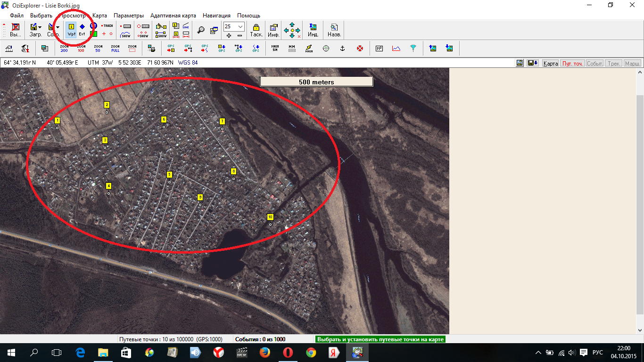The image size is (644, 362).
Task: Select the Evt event placement tool
Action: [x=82, y=30]
